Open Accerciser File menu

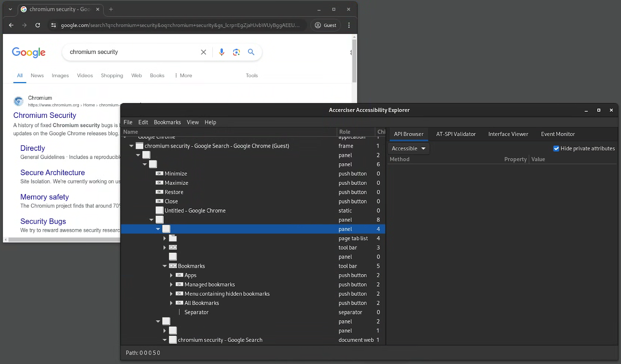tap(128, 122)
